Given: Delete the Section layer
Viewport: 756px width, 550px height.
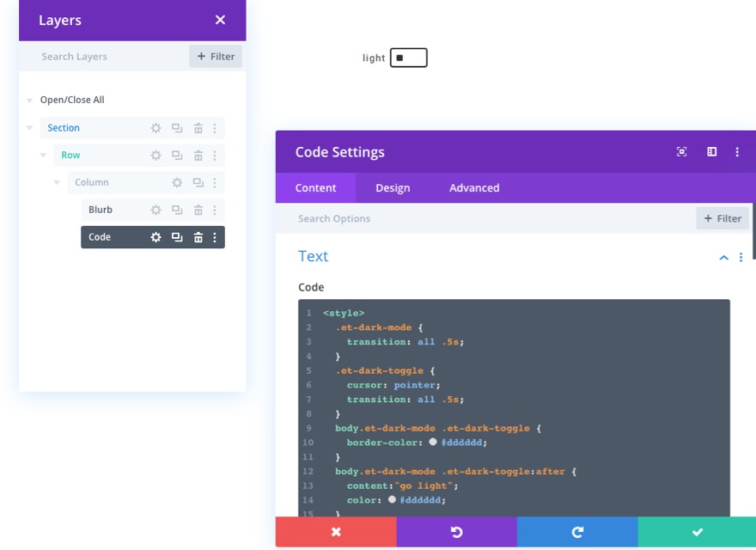Looking at the screenshot, I should tap(198, 128).
